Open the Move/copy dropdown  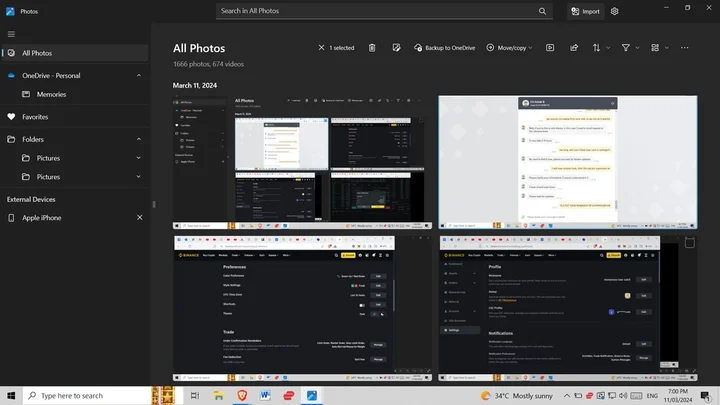510,48
